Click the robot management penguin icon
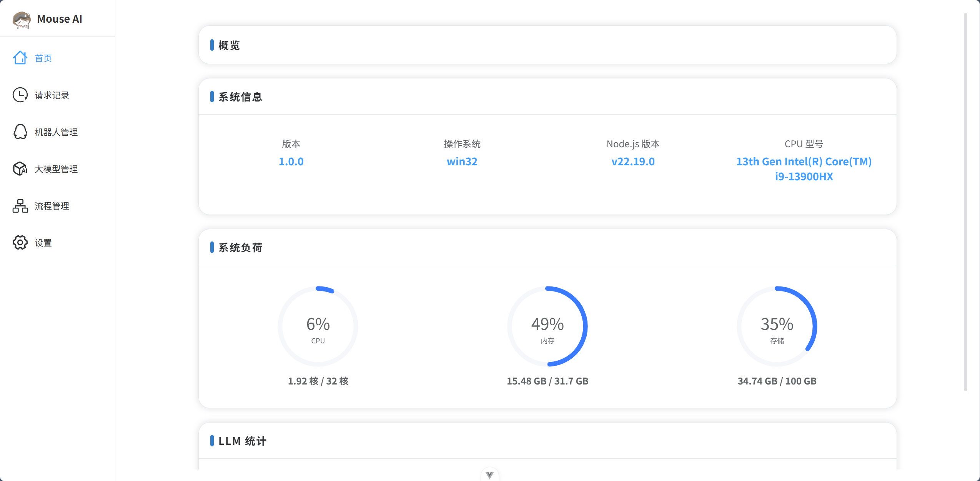 pos(20,132)
